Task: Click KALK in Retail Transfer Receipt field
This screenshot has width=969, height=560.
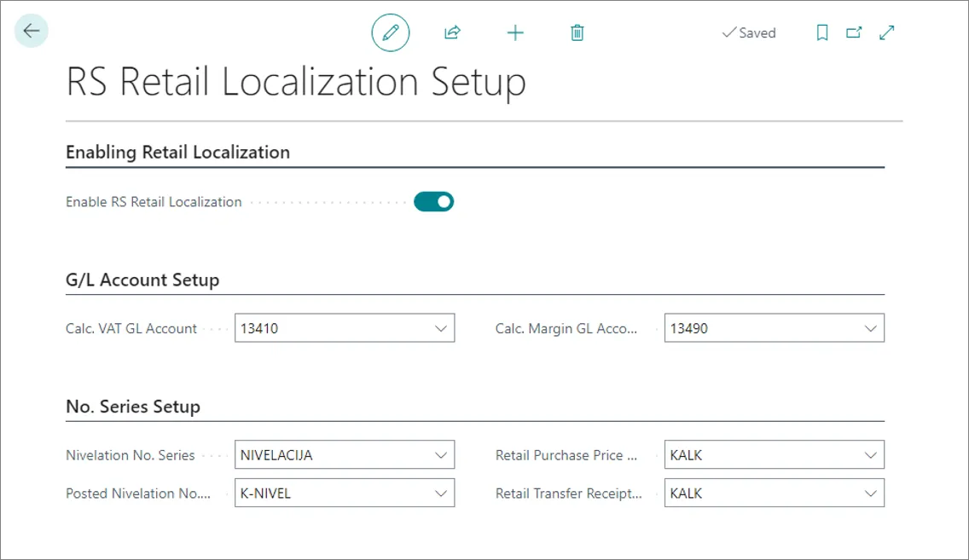Action: [x=775, y=493]
